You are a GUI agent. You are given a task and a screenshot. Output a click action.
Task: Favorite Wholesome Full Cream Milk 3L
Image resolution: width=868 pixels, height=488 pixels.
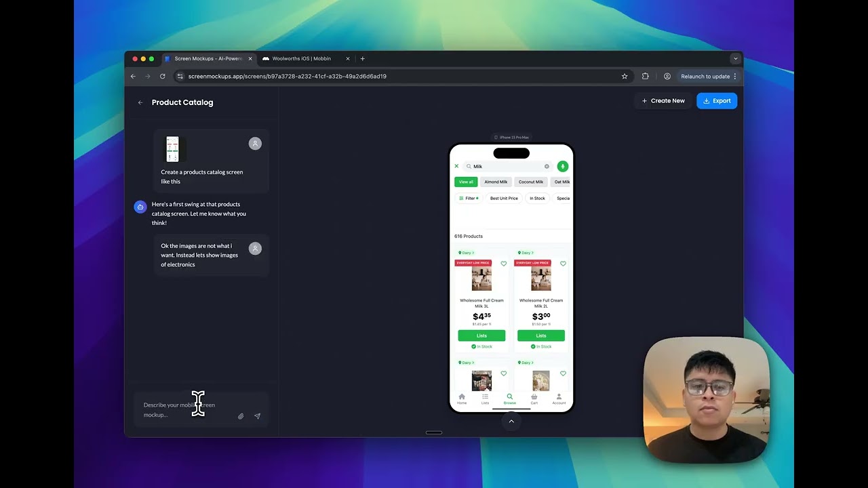click(504, 264)
